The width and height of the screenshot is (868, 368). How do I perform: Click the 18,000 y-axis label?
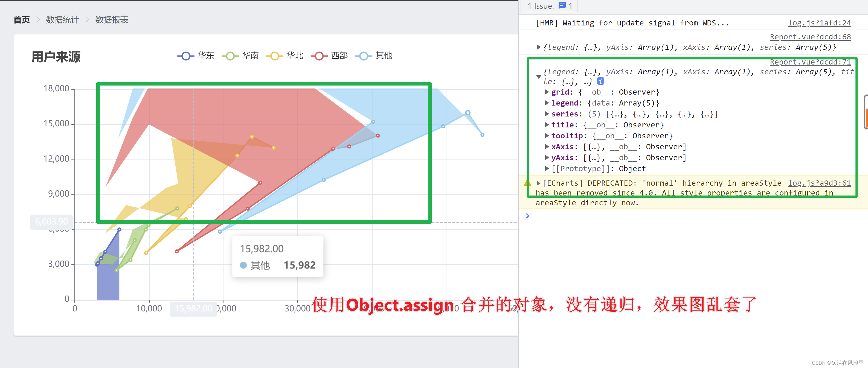point(56,89)
